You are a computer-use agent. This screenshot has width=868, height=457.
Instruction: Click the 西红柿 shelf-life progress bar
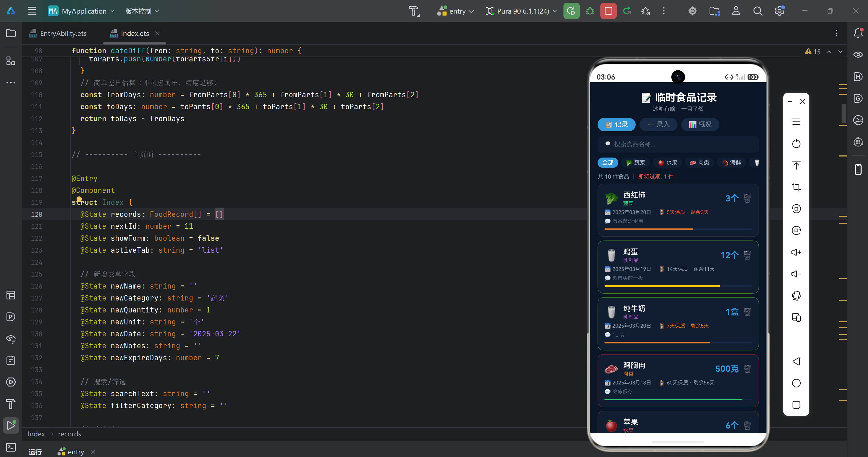point(678,229)
